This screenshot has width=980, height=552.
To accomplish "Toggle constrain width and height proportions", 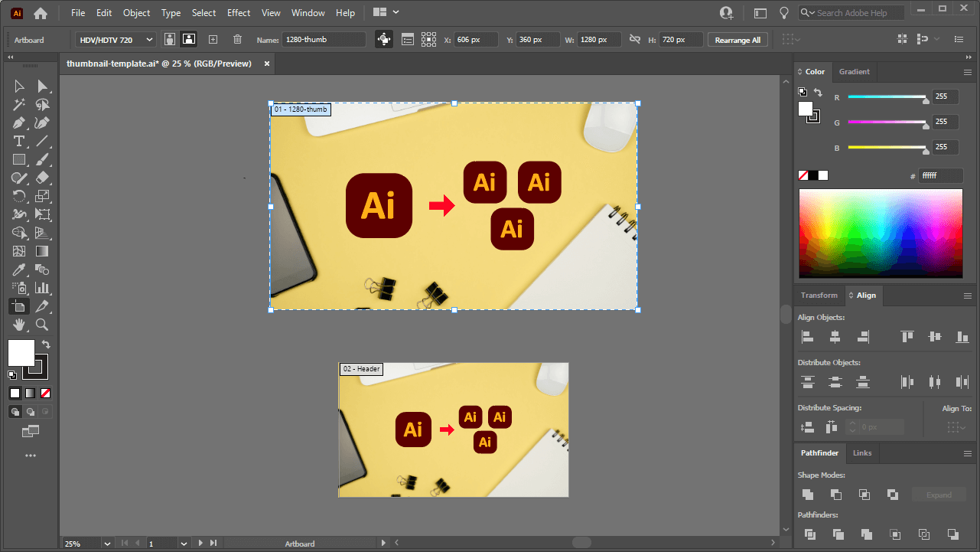I will pyautogui.click(x=634, y=40).
